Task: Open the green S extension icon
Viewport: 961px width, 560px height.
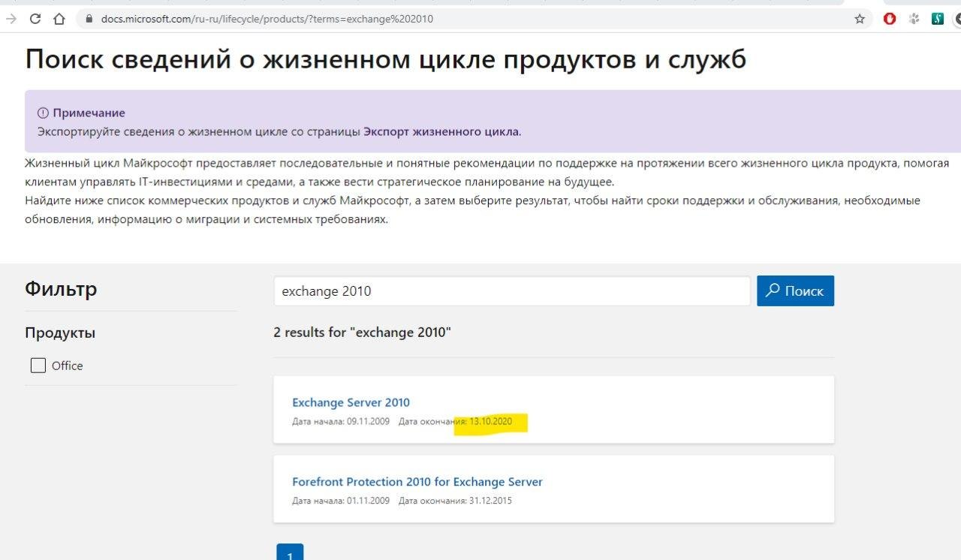Action: coord(938,19)
